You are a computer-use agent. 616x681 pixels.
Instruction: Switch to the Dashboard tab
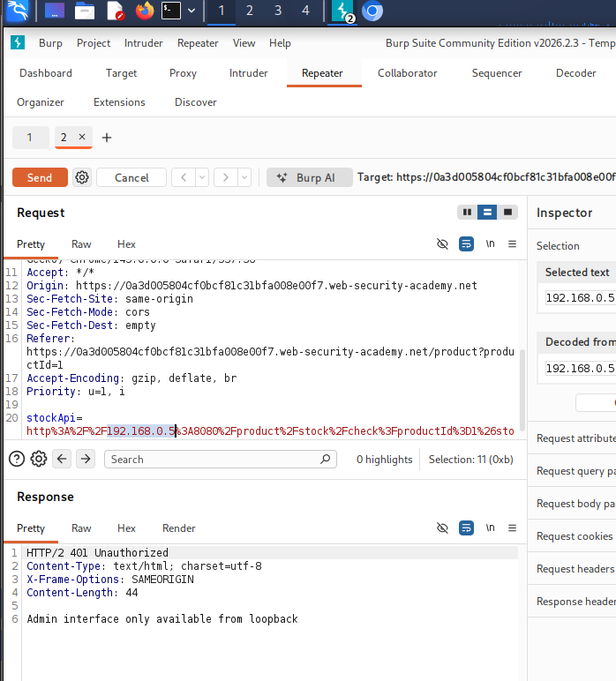tap(46, 73)
